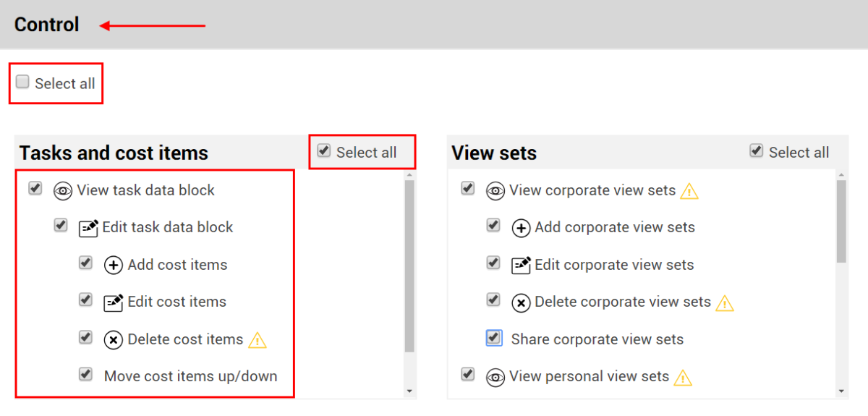
Task: Click edit icon beside Edit cost items
Action: [114, 302]
